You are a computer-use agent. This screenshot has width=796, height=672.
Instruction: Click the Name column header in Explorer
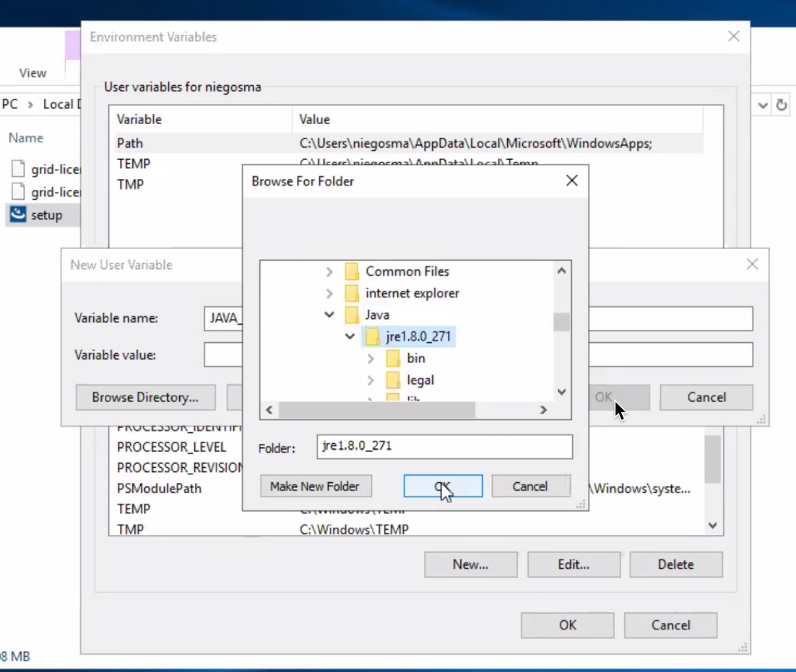click(26, 138)
